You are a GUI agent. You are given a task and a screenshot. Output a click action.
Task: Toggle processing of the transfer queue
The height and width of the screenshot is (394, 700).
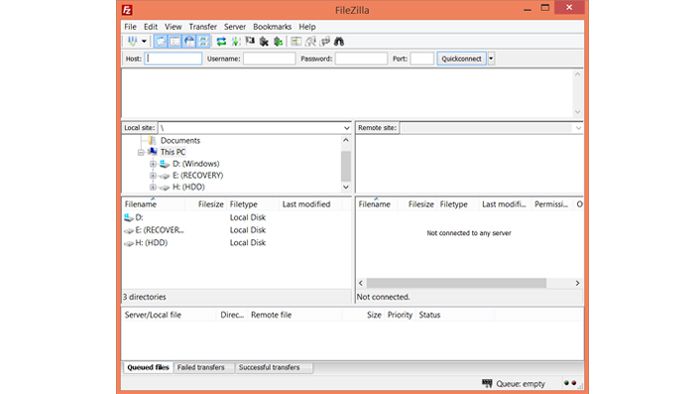[x=236, y=41]
